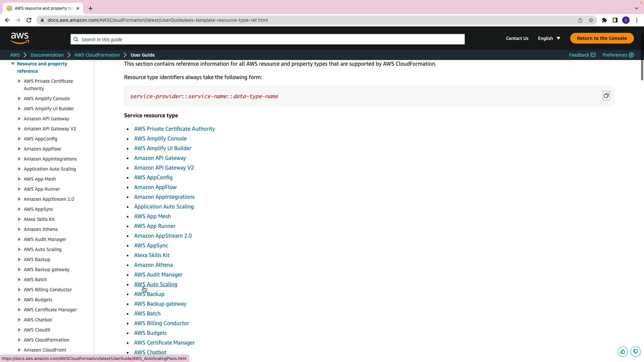Reload the page
This screenshot has width=644, height=362.
pos(29,20)
